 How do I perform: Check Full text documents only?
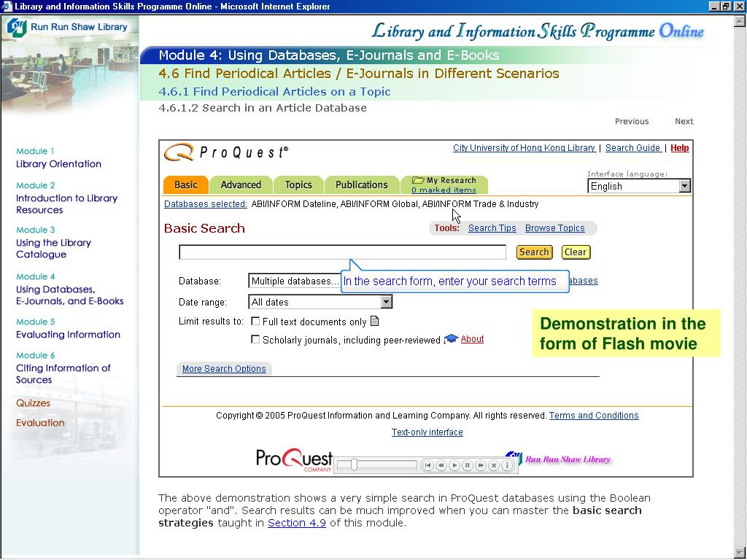(x=255, y=322)
